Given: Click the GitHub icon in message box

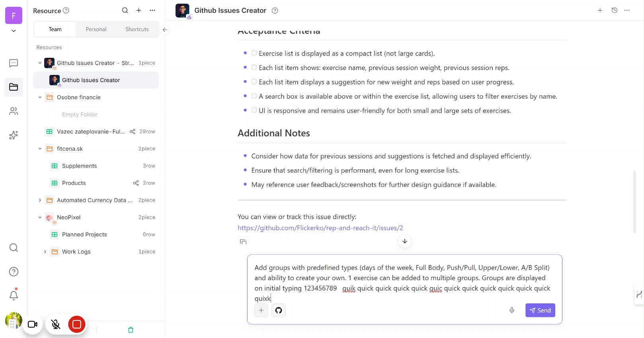Looking at the screenshot, I should click(x=279, y=310).
